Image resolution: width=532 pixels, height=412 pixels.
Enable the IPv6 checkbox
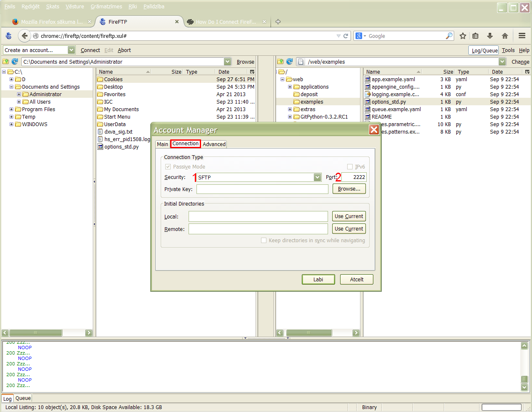coord(350,167)
